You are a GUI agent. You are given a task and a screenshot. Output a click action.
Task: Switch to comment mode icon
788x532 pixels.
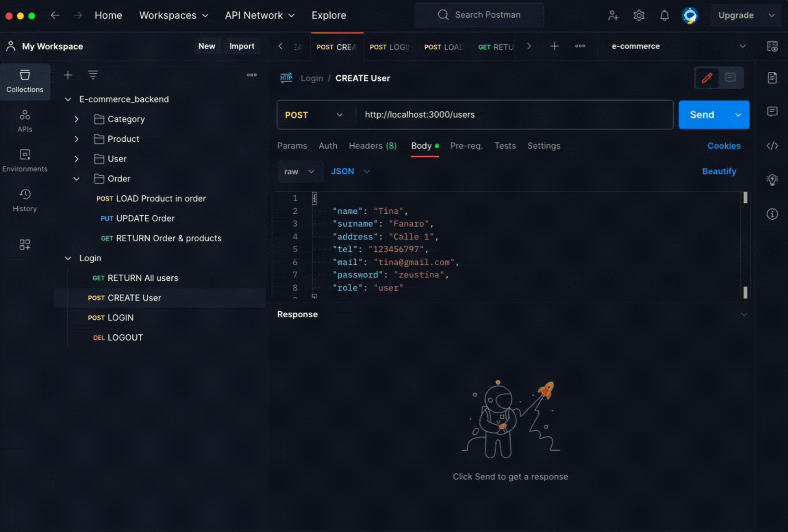pos(730,78)
